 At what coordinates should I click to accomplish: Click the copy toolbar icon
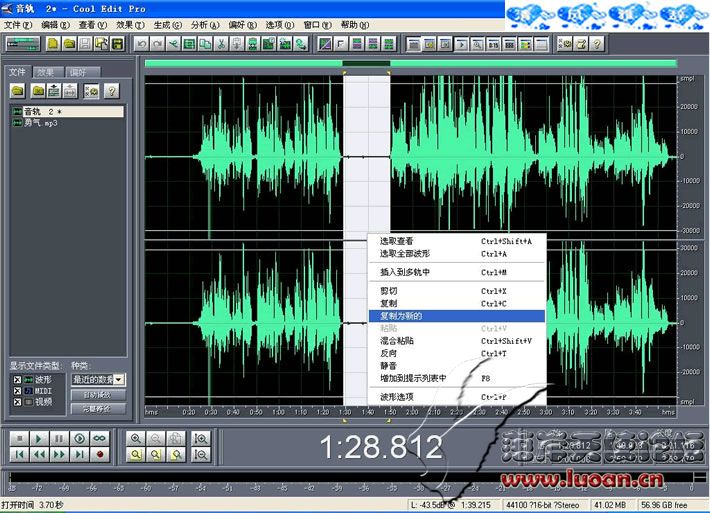pyautogui.click(x=205, y=44)
